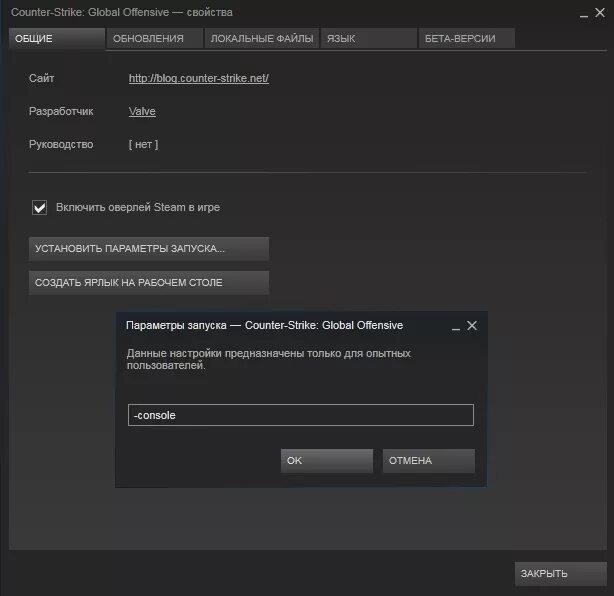The height and width of the screenshot is (596, 614).
Task: Click the Сайт label
Action: pyautogui.click(x=42, y=78)
